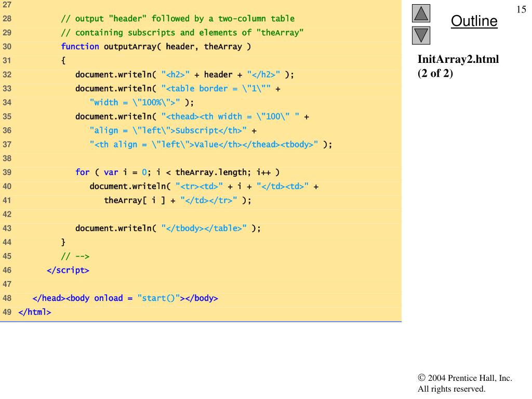
Task: Click the '</head><body onload' line
Action: 125,298
